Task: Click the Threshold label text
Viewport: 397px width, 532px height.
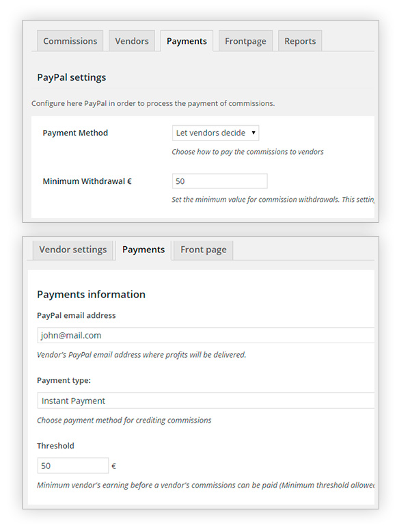Action: coord(55,446)
